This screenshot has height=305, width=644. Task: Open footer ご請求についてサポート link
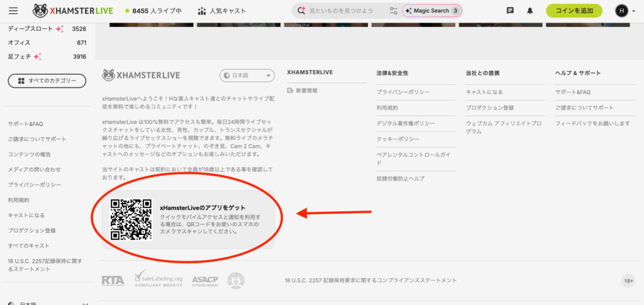584,108
